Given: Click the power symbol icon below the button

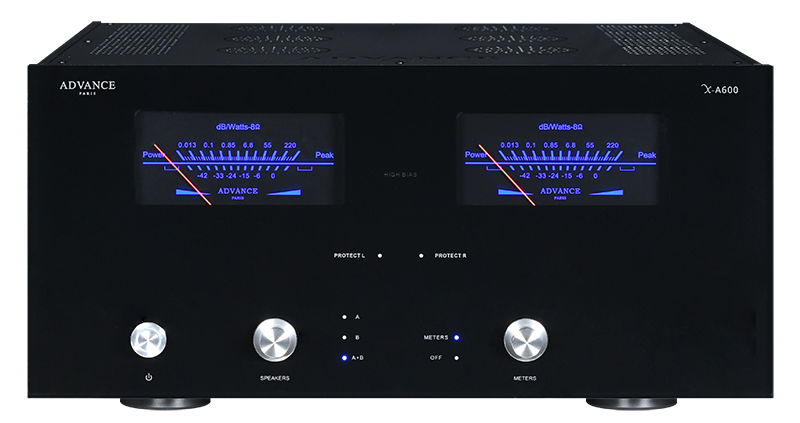Looking at the screenshot, I should click(148, 378).
